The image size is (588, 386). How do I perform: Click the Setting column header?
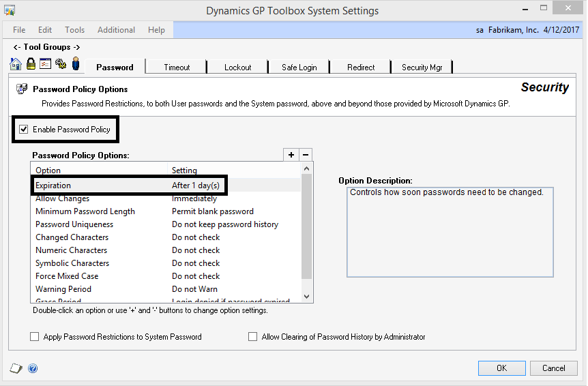[x=234, y=170]
